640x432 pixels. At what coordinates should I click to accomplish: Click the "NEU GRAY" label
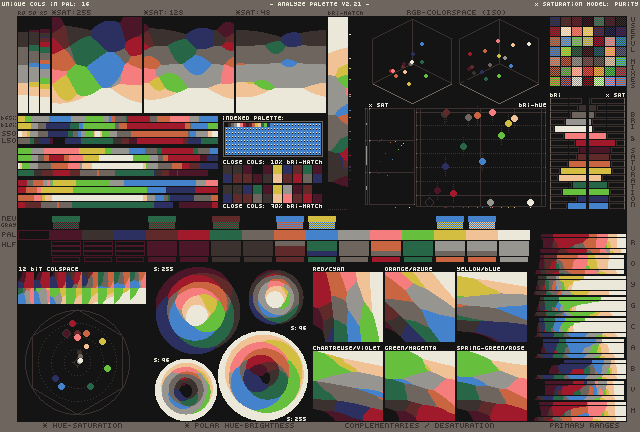click(9, 221)
